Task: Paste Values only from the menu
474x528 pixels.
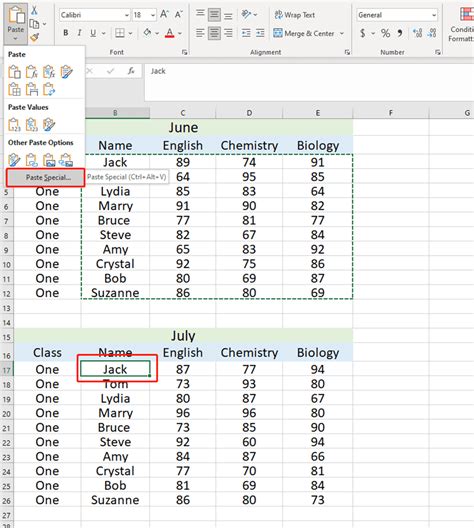Action: (14, 125)
